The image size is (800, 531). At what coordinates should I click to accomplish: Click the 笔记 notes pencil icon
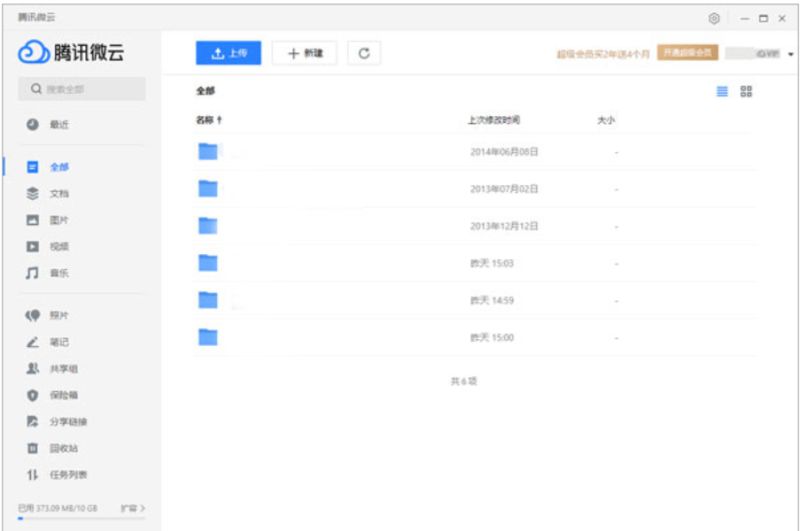pyautogui.click(x=33, y=342)
